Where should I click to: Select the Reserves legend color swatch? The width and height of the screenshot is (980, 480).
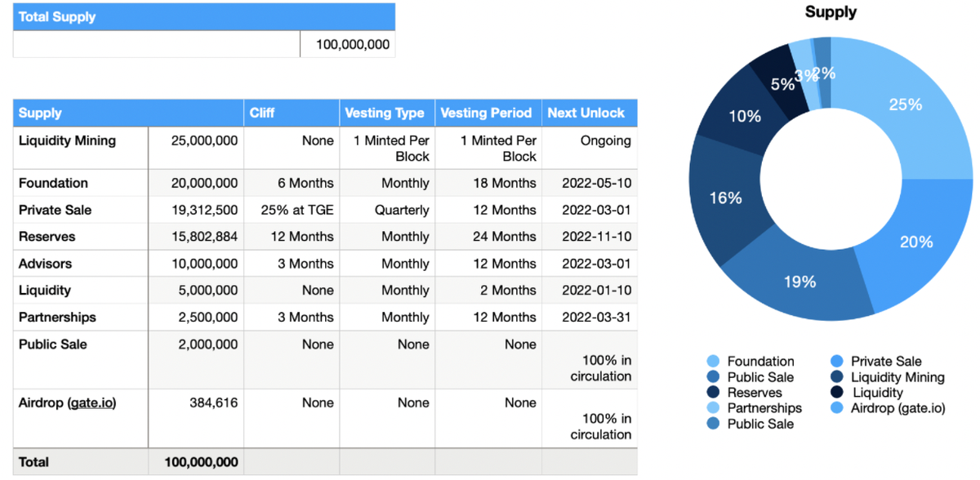tap(713, 393)
